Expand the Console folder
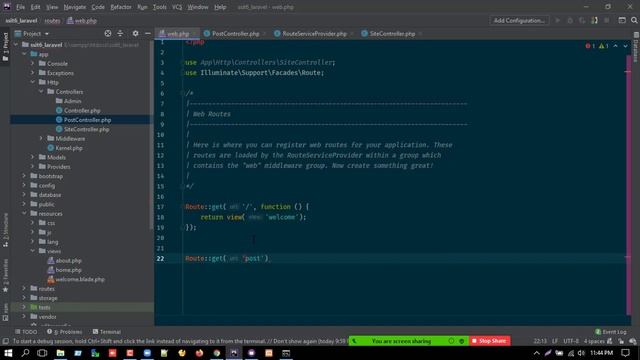The width and height of the screenshot is (640, 360). tap(33, 63)
